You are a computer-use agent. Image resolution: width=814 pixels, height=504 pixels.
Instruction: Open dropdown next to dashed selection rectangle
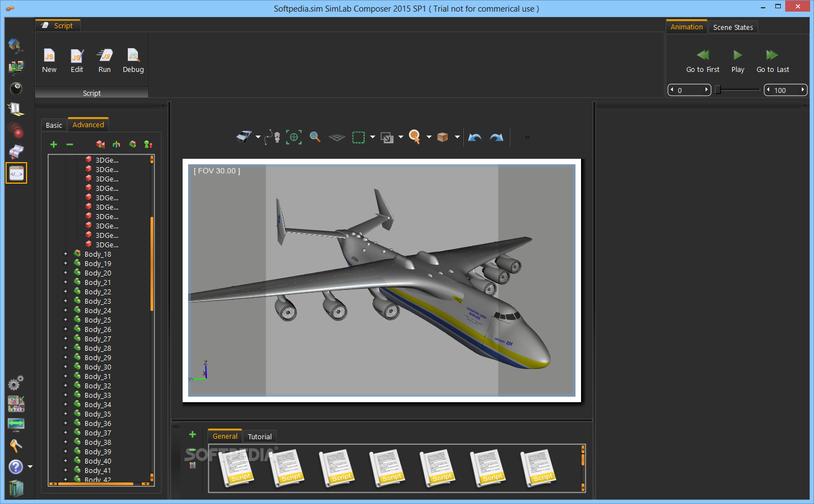tap(372, 137)
